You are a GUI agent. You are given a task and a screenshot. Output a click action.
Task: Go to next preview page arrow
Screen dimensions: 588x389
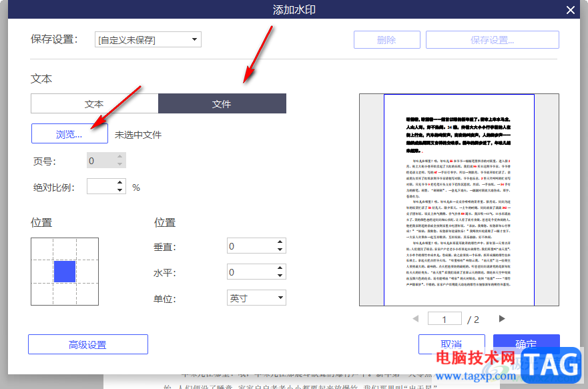(x=502, y=318)
